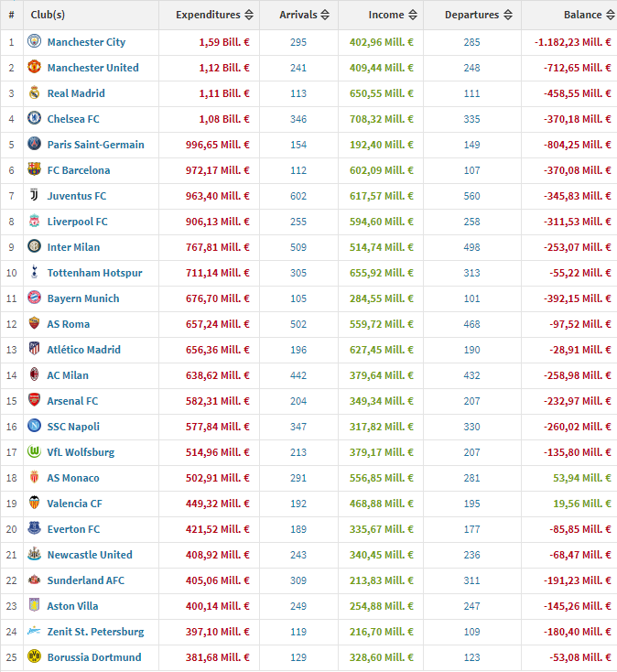617x672 pixels.
Task: Click the Bayern Munich logo icon
Action: (x=34, y=298)
